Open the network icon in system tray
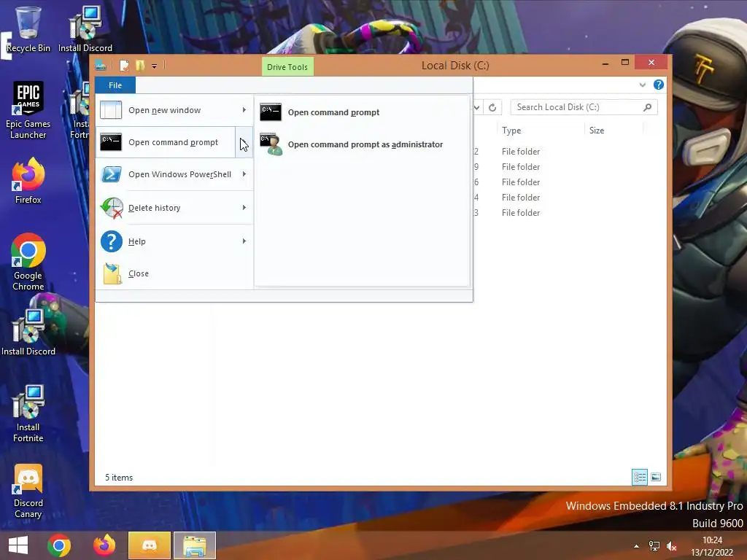 coord(654,546)
